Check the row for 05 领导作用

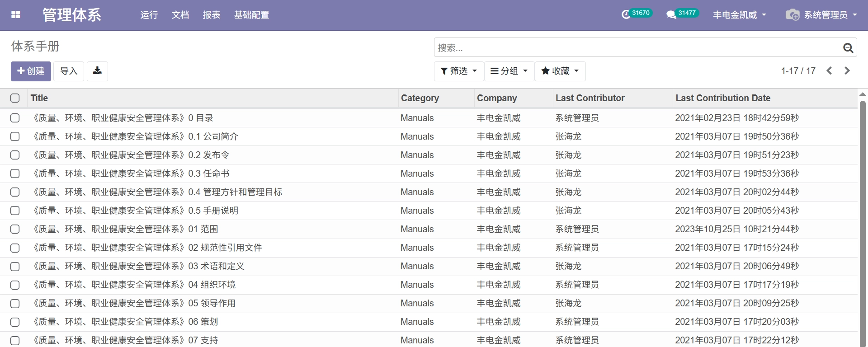point(15,303)
